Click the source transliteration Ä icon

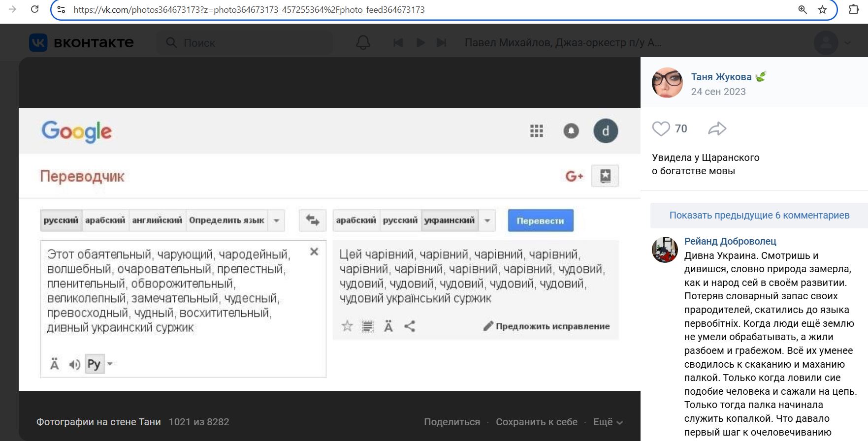coord(55,364)
